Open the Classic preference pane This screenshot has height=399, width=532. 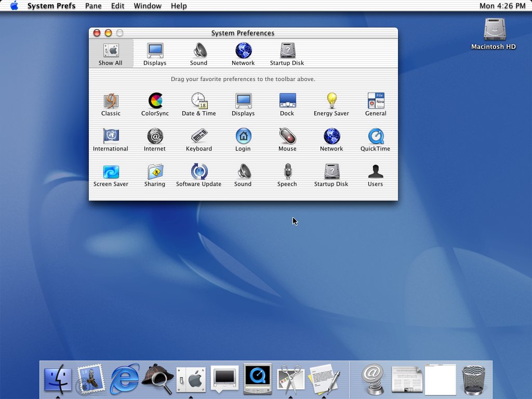click(111, 104)
